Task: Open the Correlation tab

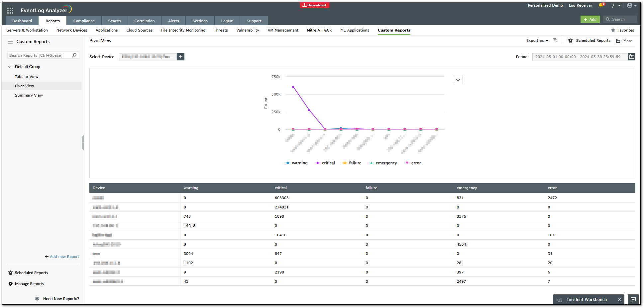Action: pos(145,21)
